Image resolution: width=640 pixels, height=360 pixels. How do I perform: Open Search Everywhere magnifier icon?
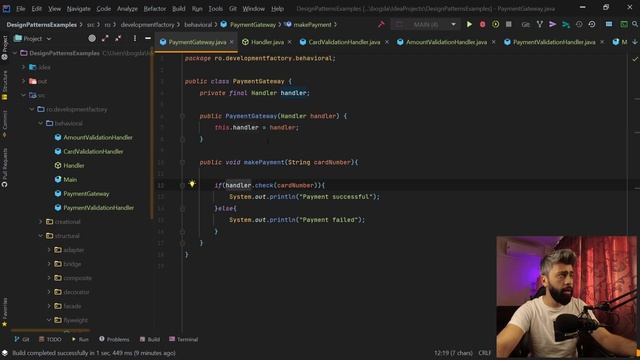[x=635, y=24]
